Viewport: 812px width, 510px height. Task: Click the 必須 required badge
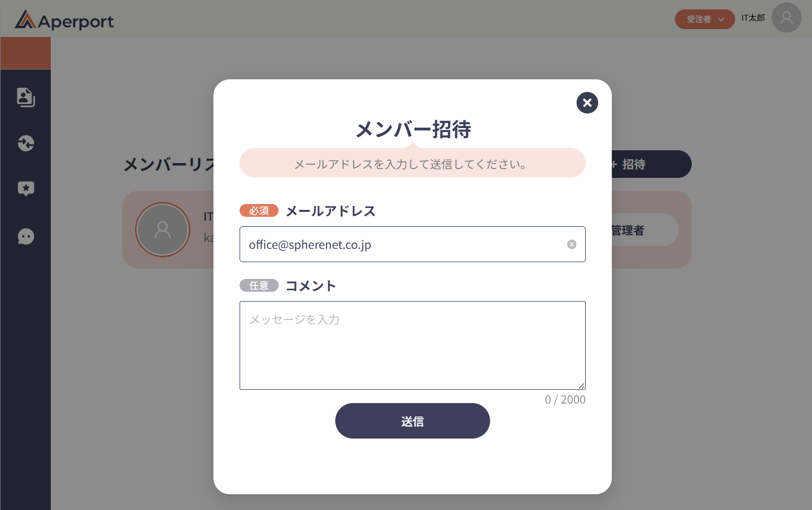pyautogui.click(x=259, y=211)
